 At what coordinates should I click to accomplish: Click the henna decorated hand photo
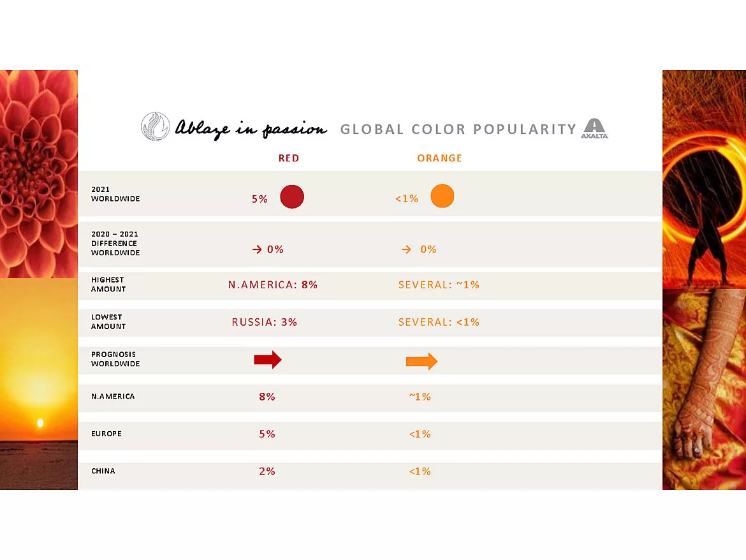click(x=704, y=389)
